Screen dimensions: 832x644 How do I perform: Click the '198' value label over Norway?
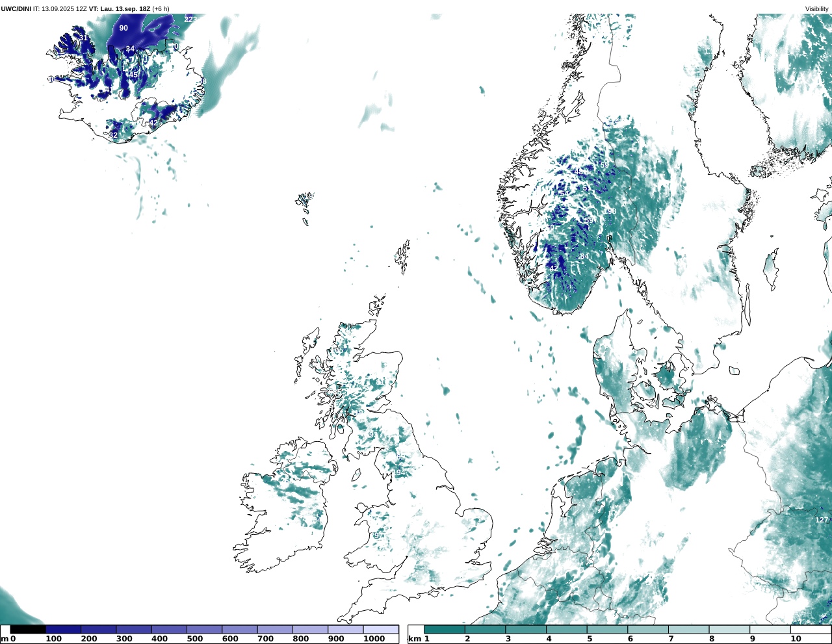click(610, 211)
